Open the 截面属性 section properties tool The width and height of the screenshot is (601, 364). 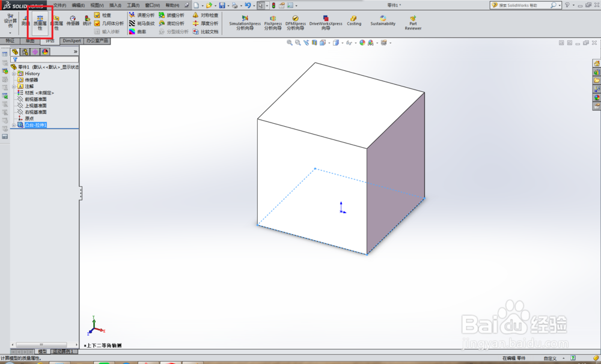[56, 23]
